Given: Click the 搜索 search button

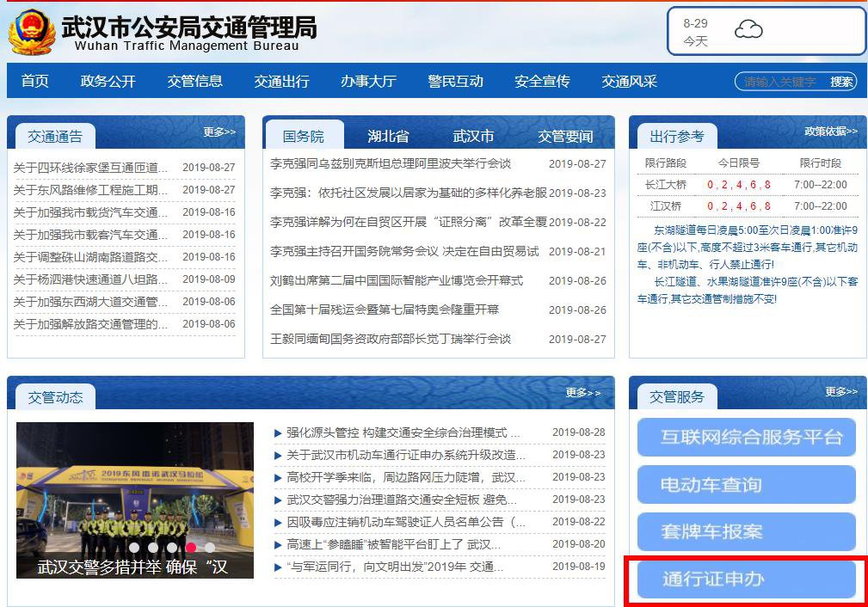Looking at the screenshot, I should coord(841,82).
